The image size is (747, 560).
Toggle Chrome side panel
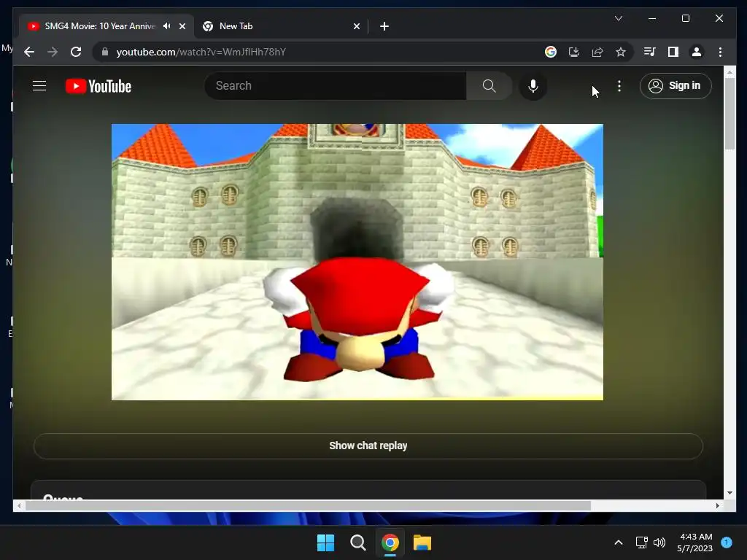[x=673, y=52]
